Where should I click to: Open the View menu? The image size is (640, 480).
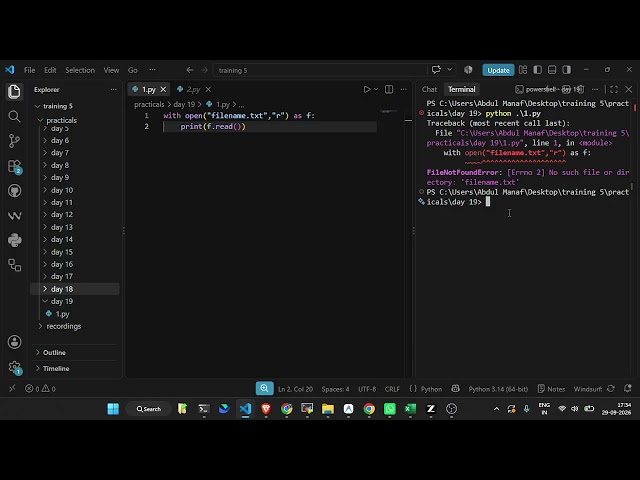pos(111,70)
